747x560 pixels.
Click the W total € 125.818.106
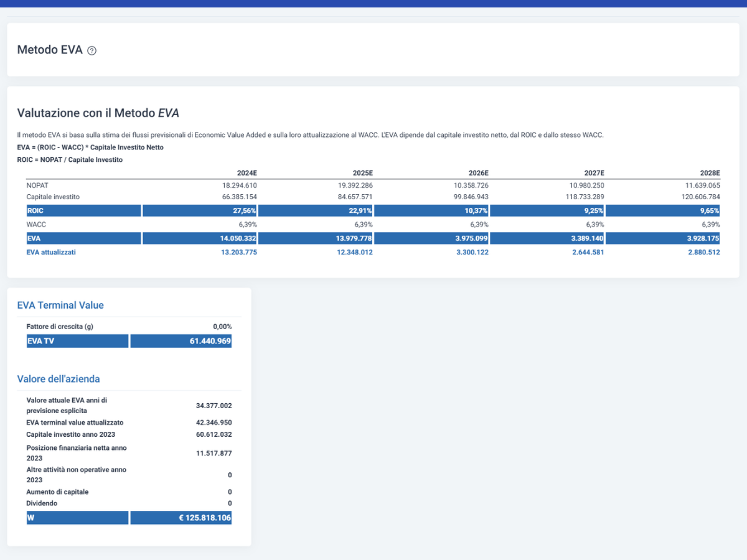pos(181,518)
